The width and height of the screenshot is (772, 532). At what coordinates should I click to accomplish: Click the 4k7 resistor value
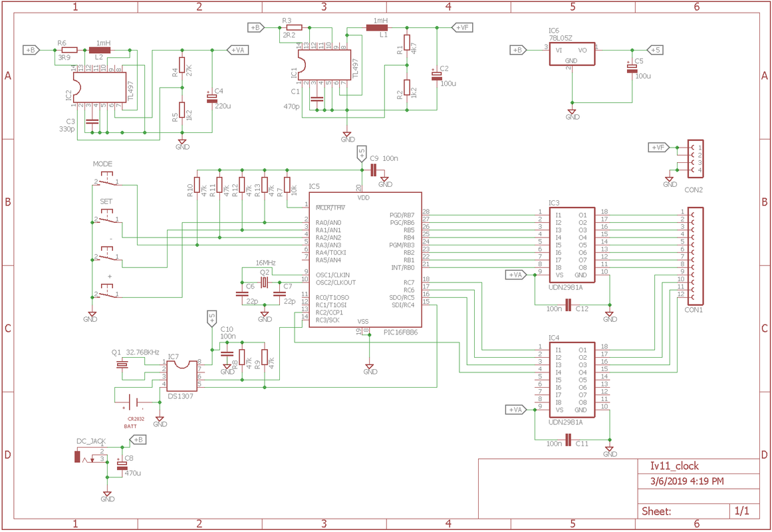[414, 49]
